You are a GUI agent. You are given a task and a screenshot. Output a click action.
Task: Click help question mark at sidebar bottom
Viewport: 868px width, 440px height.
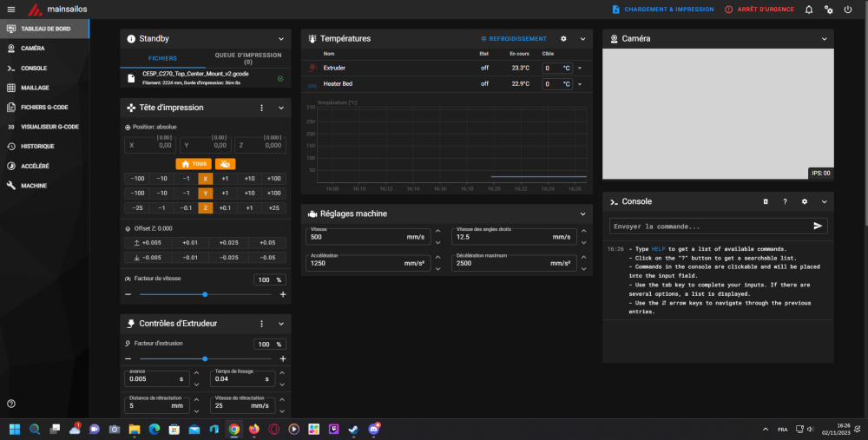(11, 404)
